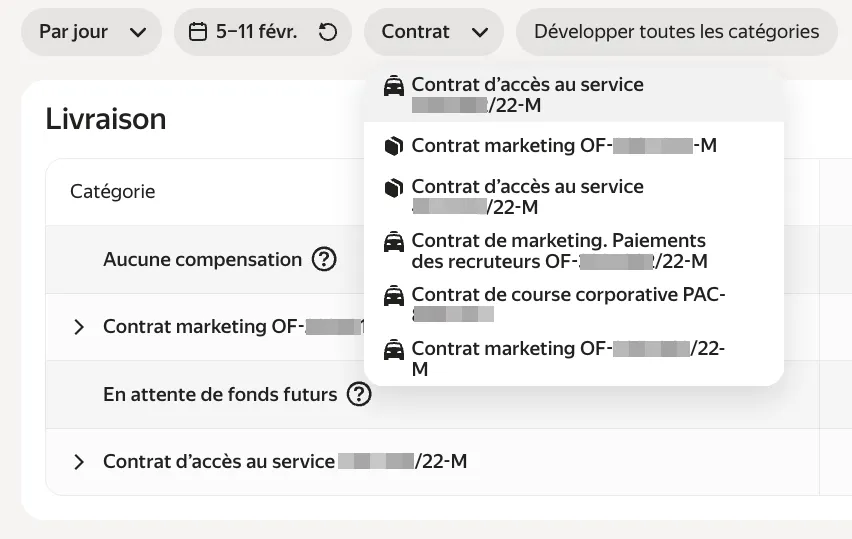Click Développer toutes les catégories button

(x=676, y=32)
